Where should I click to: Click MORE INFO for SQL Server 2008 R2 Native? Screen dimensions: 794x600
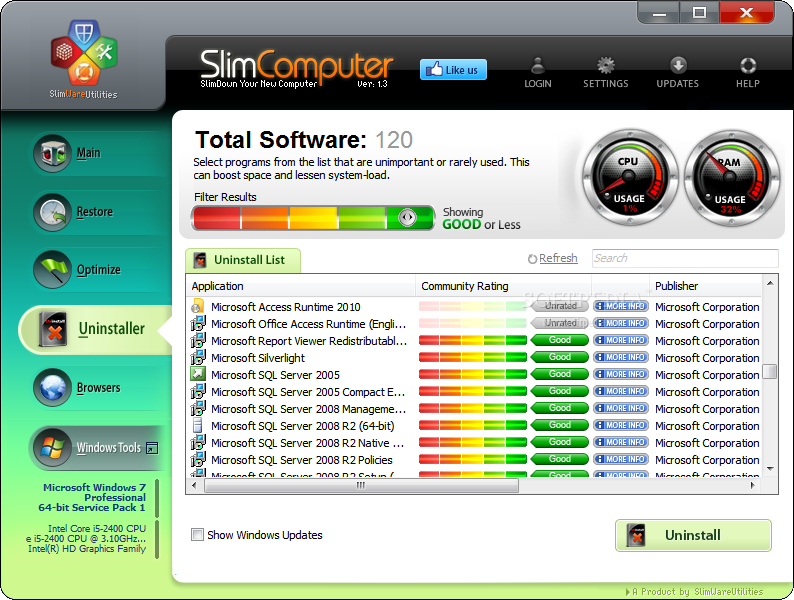(x=621, y=442)
